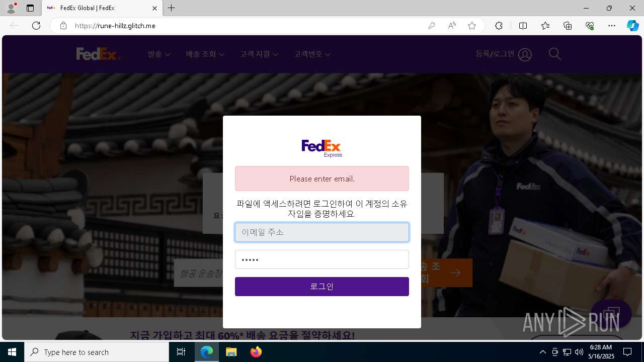Show hidden system tray icons

pos(542,352)
